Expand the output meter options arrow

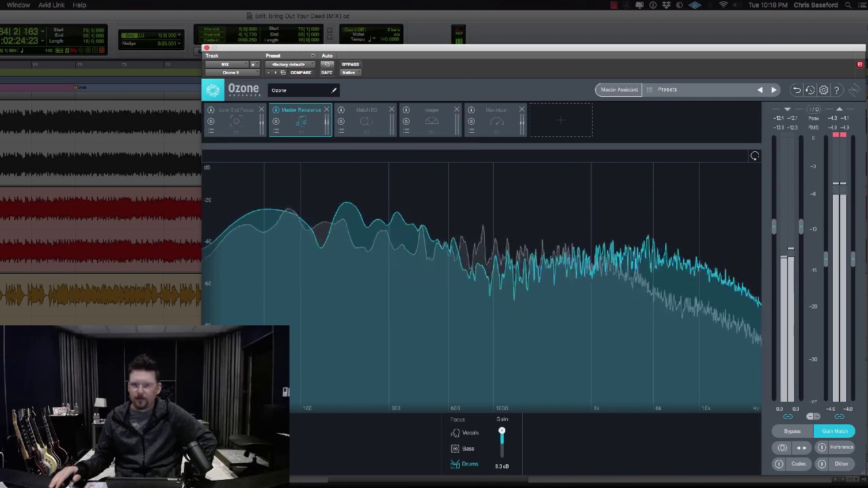[x=839, y=109]
